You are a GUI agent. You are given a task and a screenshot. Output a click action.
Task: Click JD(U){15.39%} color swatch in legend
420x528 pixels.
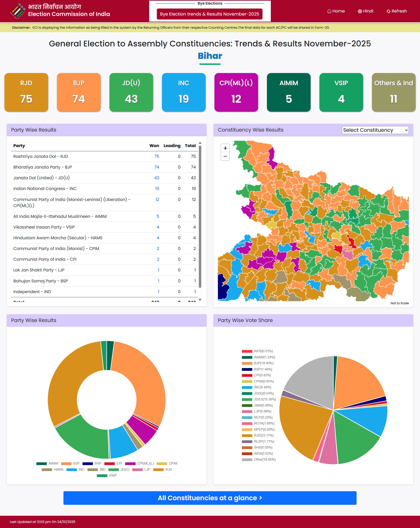point(247,400)
